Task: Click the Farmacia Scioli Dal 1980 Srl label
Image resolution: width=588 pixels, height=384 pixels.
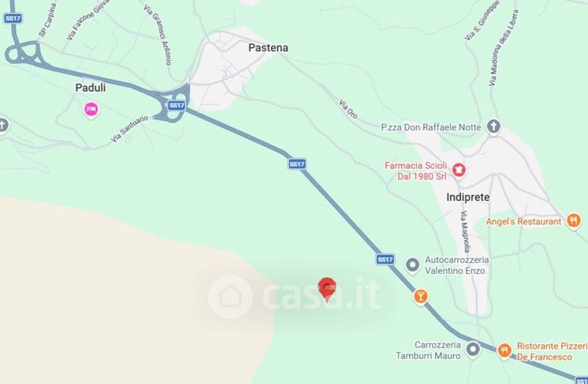Action: (x=416, y=171)
